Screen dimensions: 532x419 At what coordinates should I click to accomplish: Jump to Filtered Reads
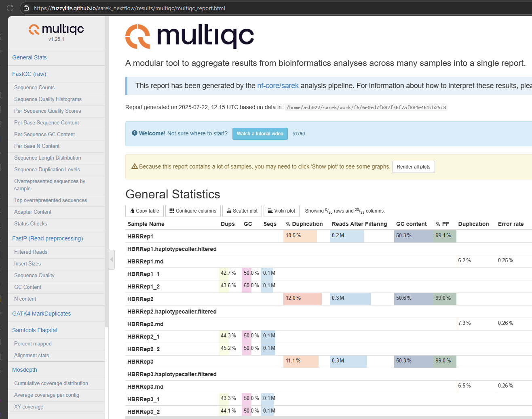[x=31, y=252]
